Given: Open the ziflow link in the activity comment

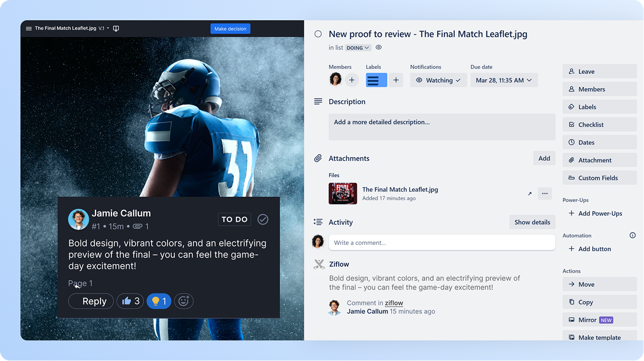Looking at the screenshot, I should pyautogui.click(x=394, y=303).
